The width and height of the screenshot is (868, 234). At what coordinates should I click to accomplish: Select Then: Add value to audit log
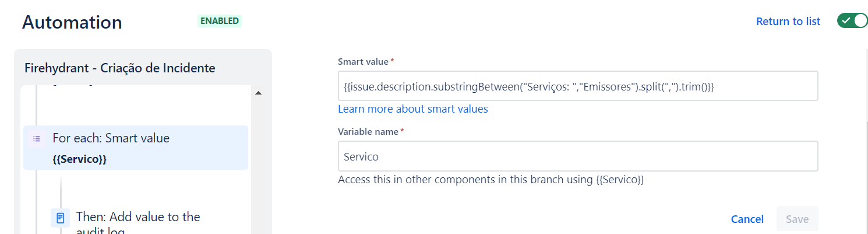[x=138, y=222]
